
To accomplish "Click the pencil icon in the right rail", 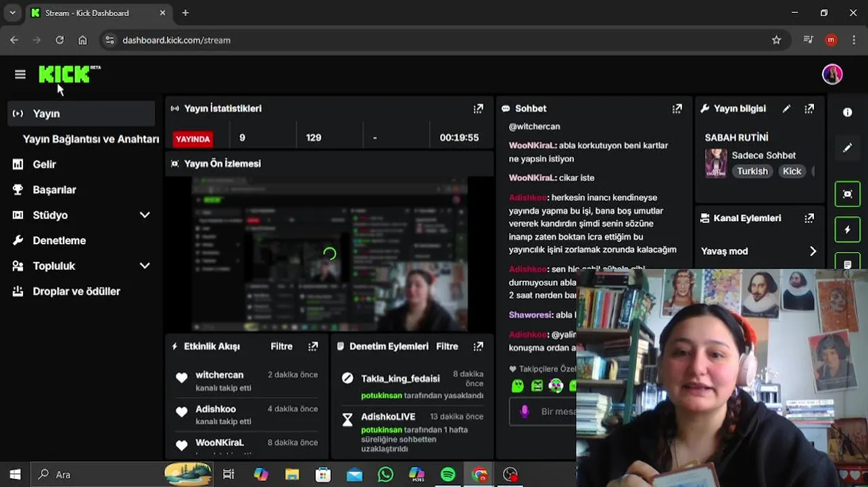I will click(848, 147).
